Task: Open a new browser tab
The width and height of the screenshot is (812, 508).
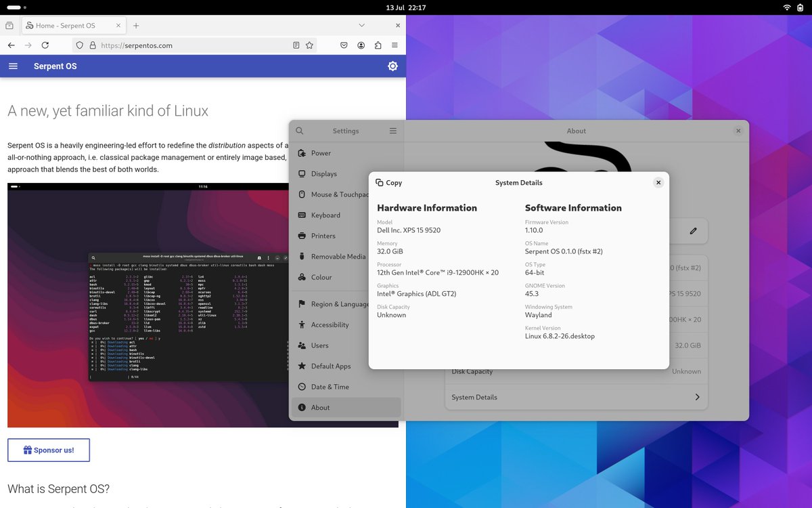Action: pos(136,26)
